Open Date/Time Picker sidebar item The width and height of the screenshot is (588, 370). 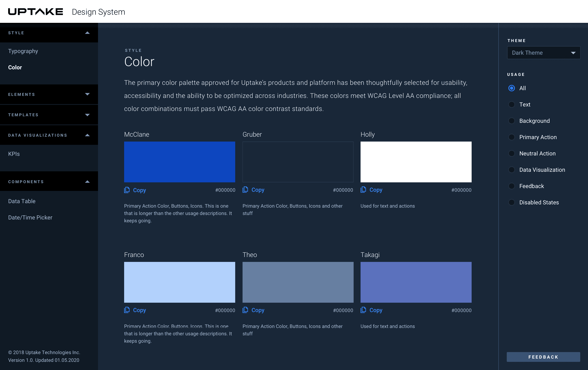click(30, 218)
